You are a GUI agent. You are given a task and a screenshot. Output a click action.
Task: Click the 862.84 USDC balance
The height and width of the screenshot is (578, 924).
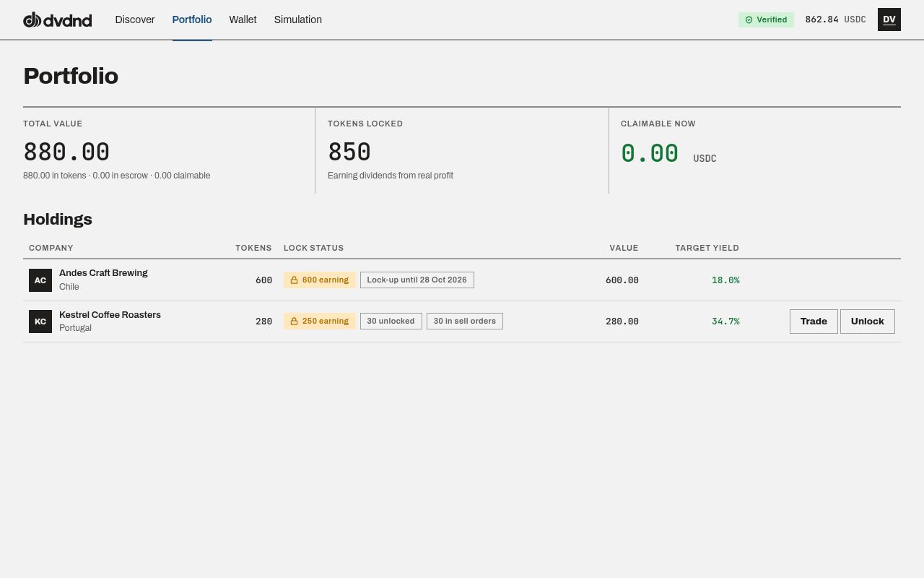[x=835, y=20]
